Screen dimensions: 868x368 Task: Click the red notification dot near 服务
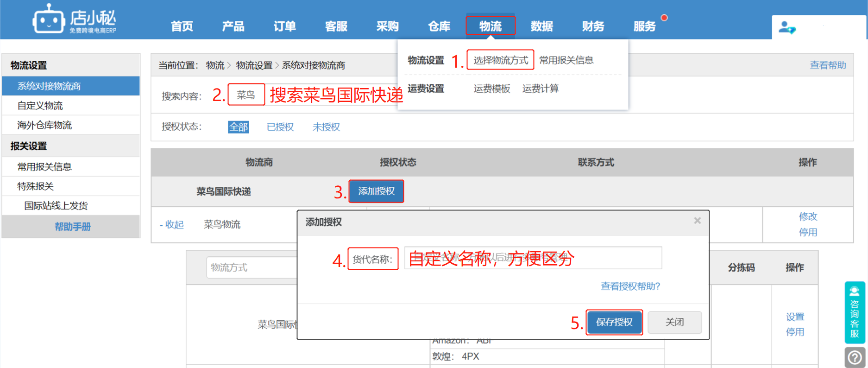point(664,18)
